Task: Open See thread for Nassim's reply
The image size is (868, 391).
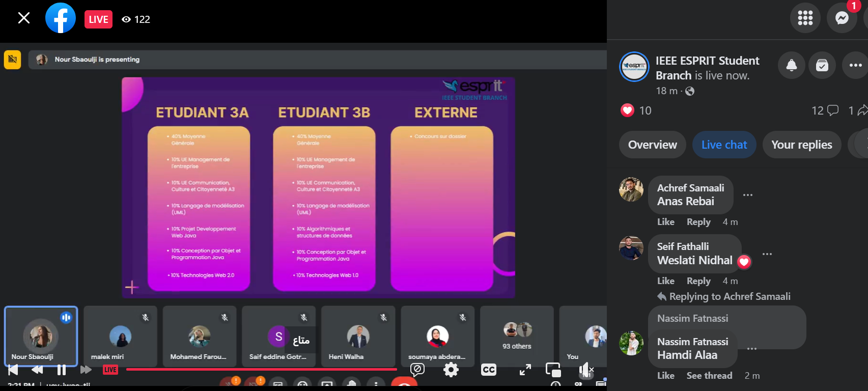Action: tap(709, 376)
